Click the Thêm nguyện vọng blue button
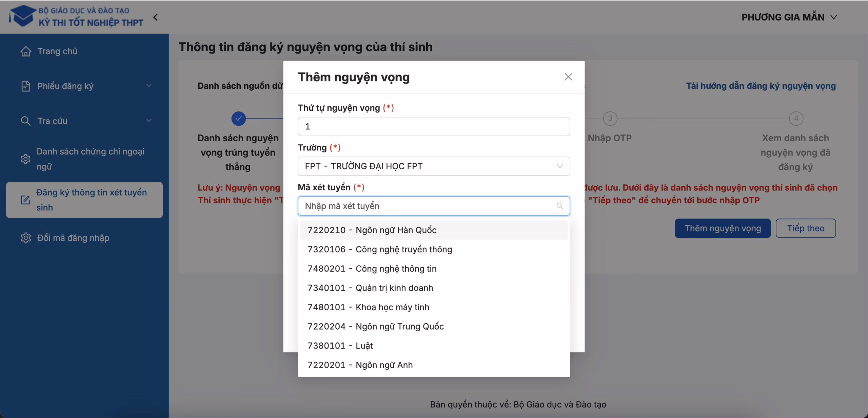The image size is (868, 418). pos(723,228)
